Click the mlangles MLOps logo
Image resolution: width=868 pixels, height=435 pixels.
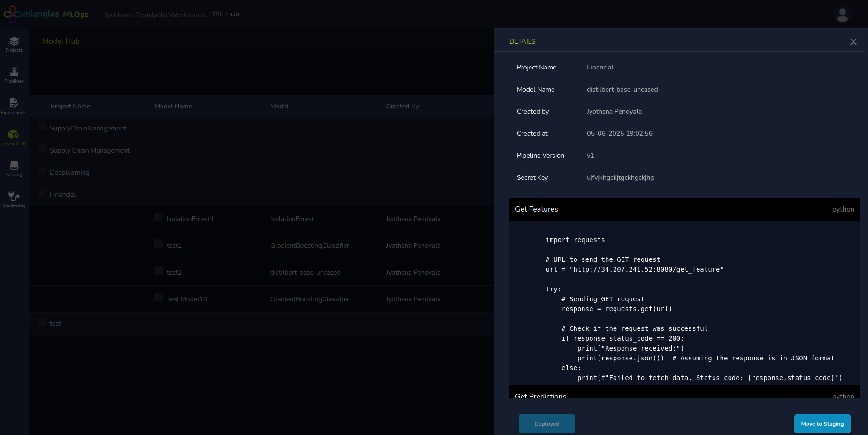click(x=46, y=14)
